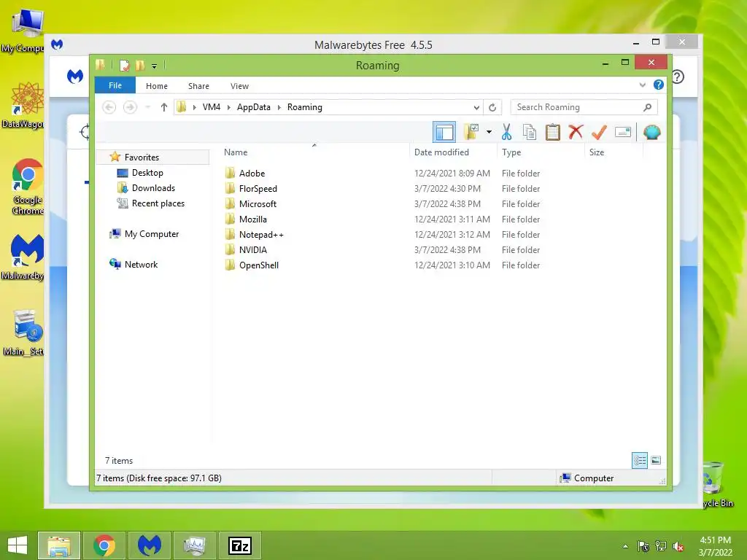The image size is (747, 560).
Task: Select the FlorSpeed folder
Action: coord(258,189)
